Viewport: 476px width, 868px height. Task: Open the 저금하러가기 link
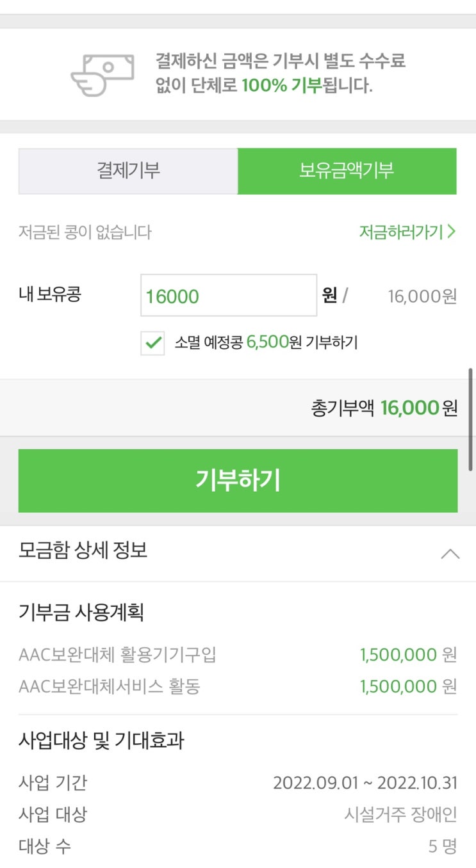(407, 232)
